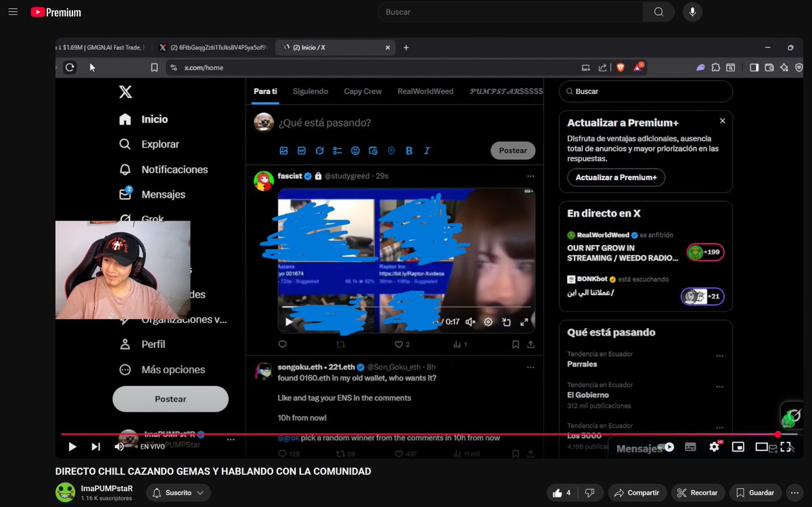Go to the YouTube Premium home logo

coord(55,12)
